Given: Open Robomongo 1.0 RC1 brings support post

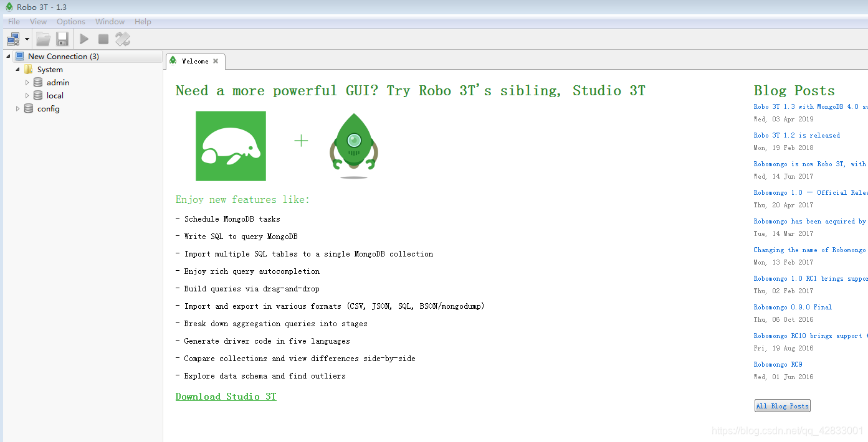Looking at the screenshot, I should click(x=811, y=279).
